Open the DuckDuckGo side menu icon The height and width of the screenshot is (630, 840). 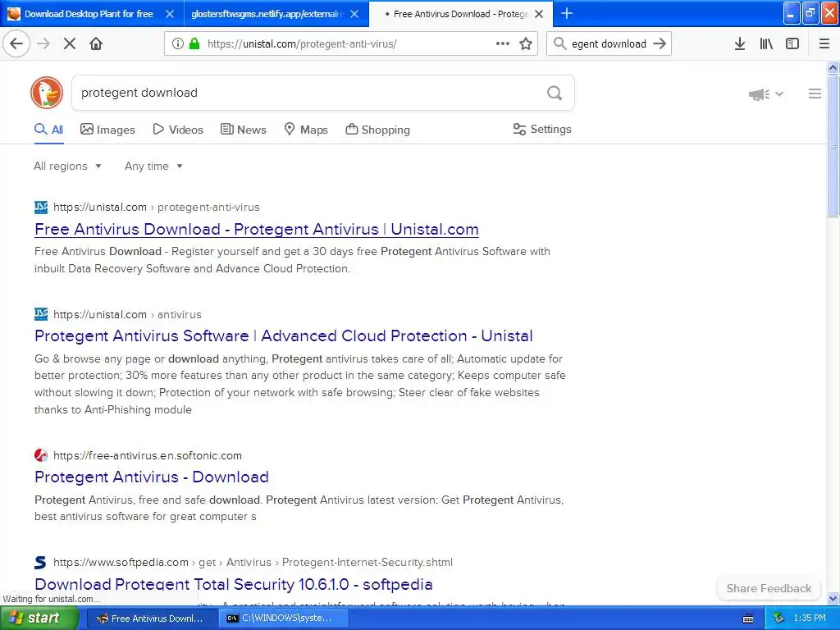click(815, 94)
